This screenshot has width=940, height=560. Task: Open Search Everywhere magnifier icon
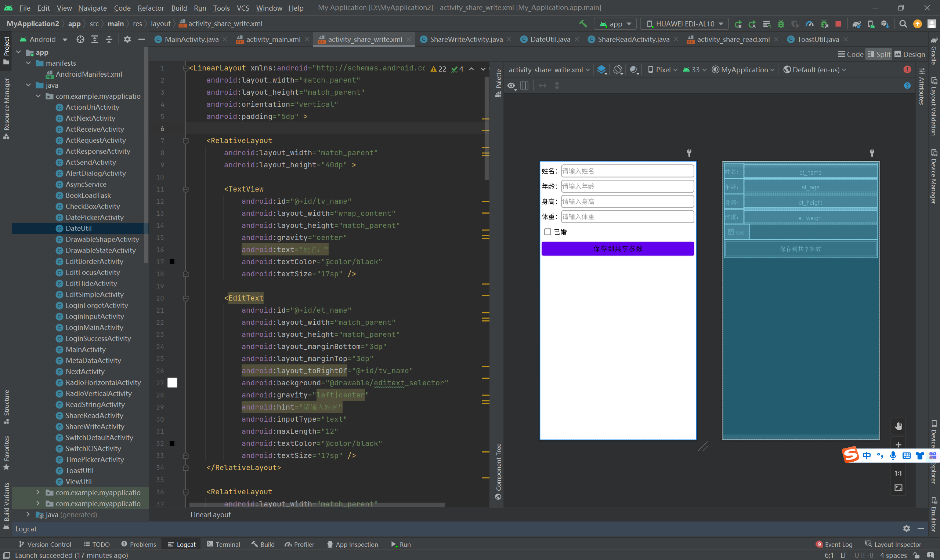pos(903,24)
